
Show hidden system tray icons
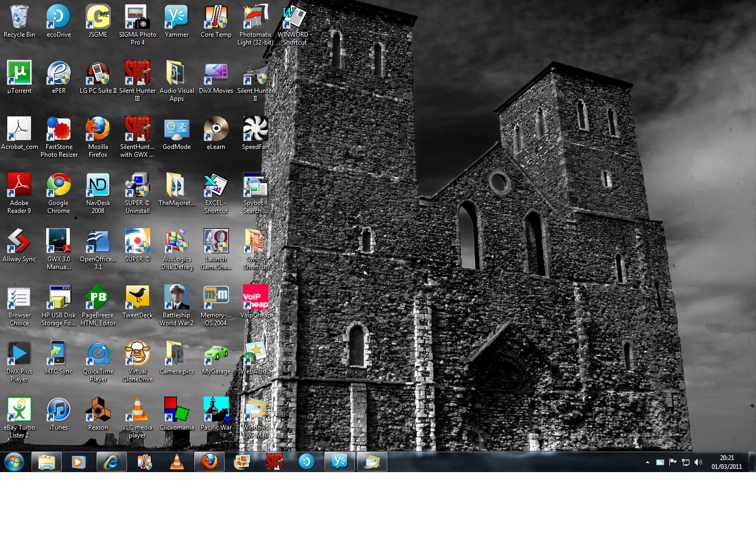click(647, 462)
